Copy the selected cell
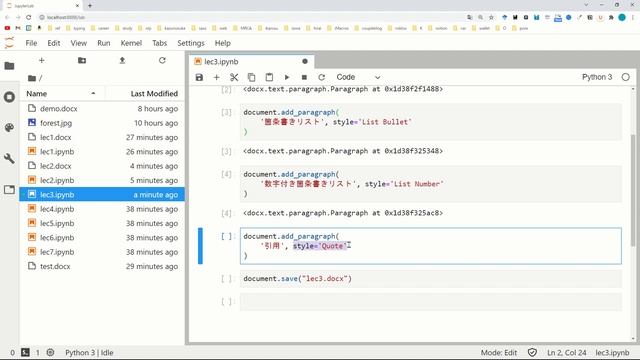Screen dimensions: 640x360 (251, 77)
